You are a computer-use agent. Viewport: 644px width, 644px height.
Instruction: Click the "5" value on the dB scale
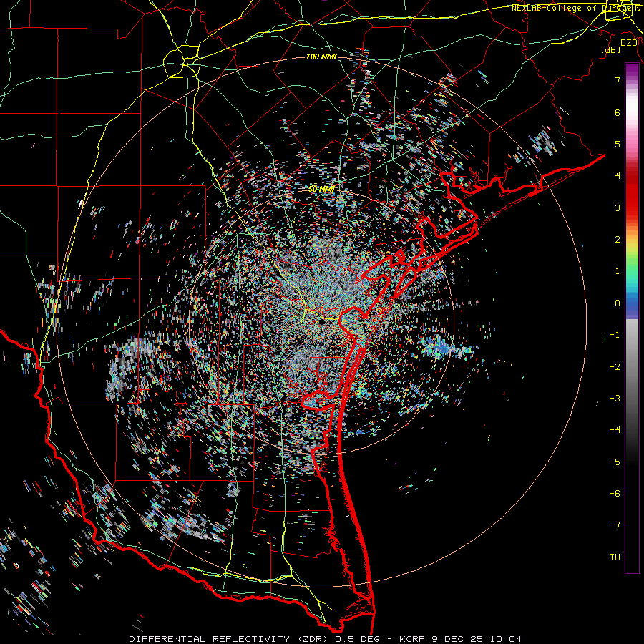(618, 144)
